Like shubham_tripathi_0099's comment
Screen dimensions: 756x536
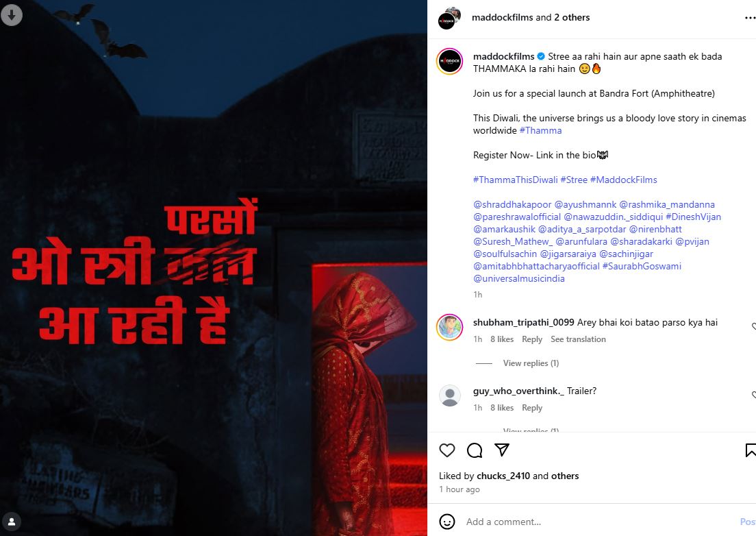click(x=753, y=327)
